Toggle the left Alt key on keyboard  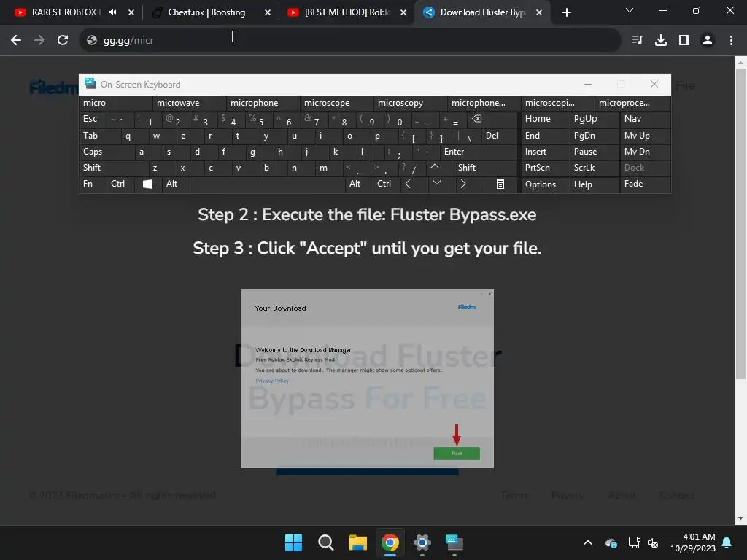(175, 184)
